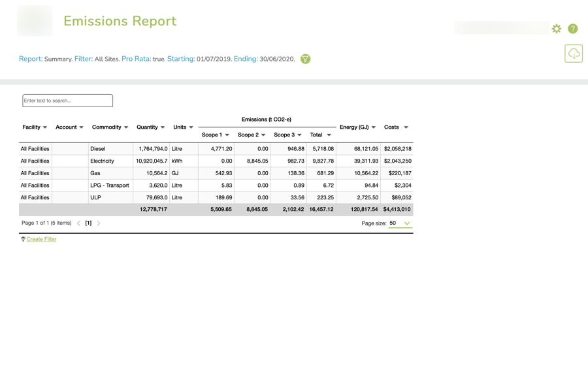This screenshot has width=588, height=392.
Task: Open the settings gear icon
Action: coord(556,29)
